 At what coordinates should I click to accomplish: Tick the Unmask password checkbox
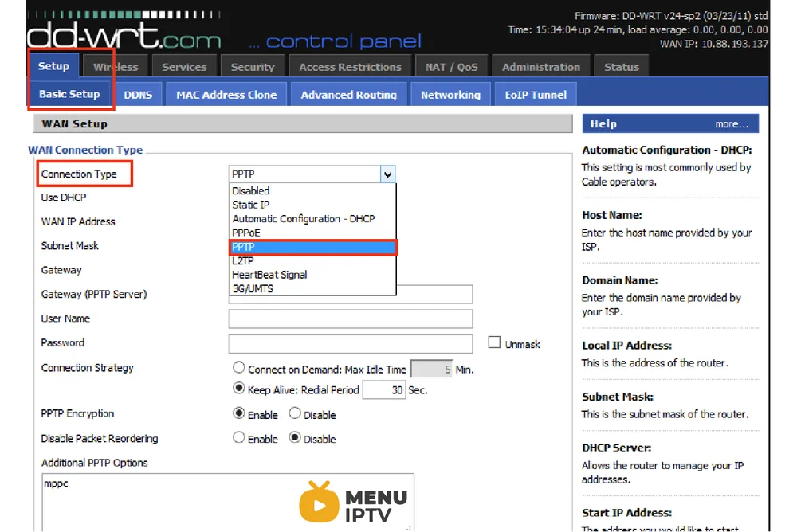[x=494, y=342]
